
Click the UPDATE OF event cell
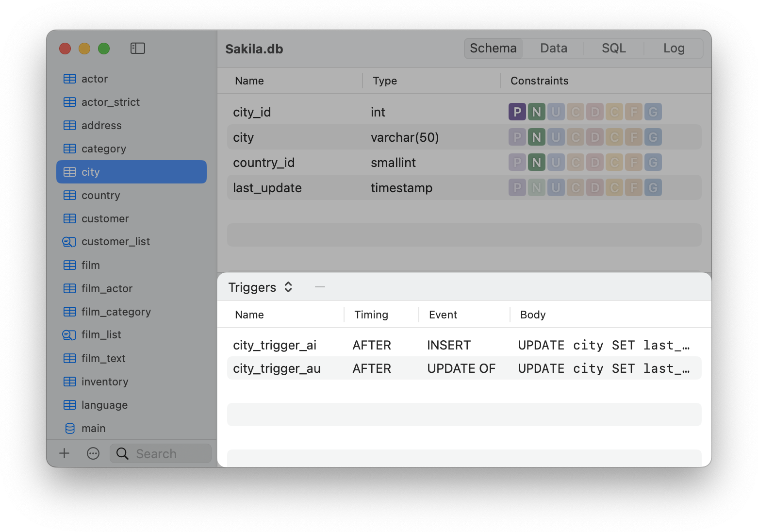click(461, 368)
